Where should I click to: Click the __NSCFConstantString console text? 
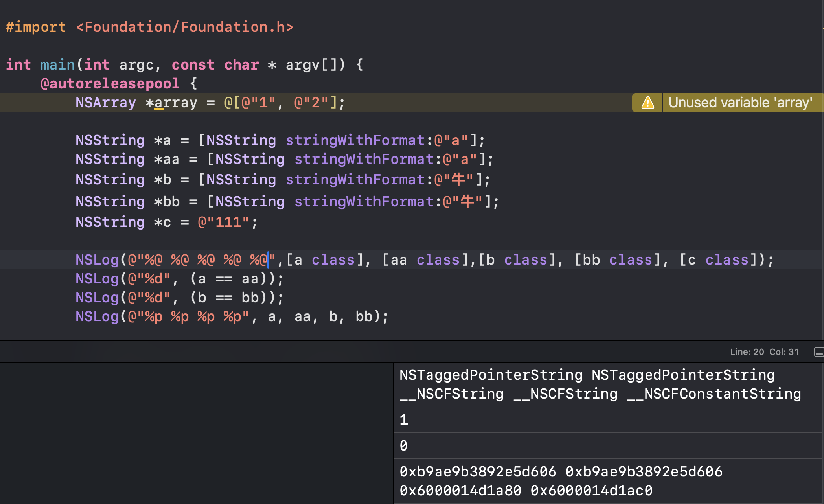(714, 394)
